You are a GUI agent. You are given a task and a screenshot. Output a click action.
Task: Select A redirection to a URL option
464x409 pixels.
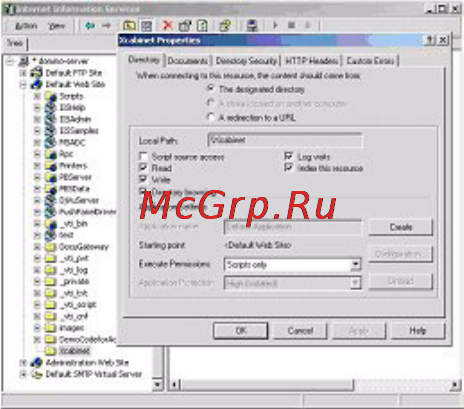pos(210,117)
